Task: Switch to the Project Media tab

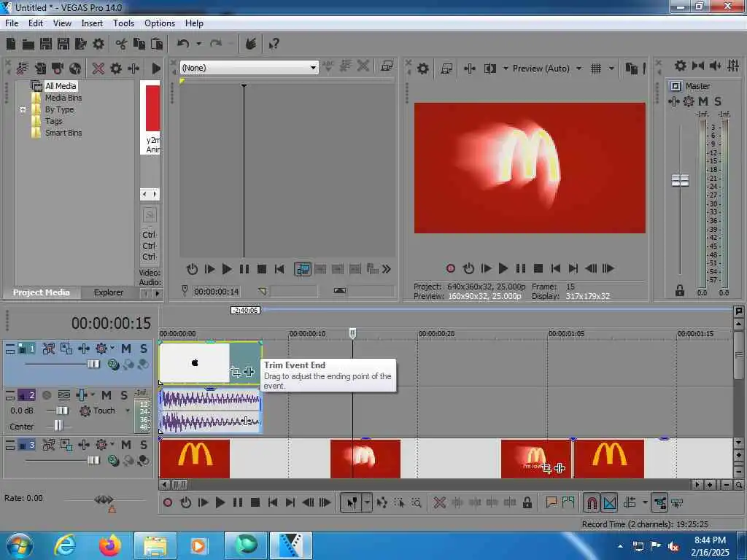Action: 42,292
